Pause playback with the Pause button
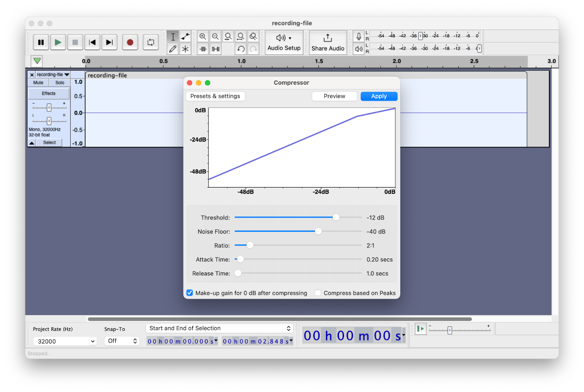The height and width of the screenshot is (392, 584). (41, 42)
